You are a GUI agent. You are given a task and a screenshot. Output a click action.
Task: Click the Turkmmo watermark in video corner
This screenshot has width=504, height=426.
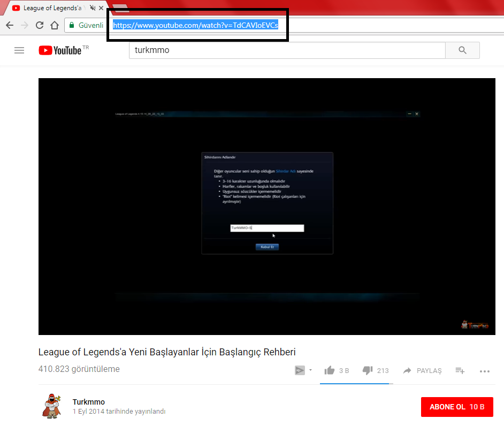tap(475, 325)
